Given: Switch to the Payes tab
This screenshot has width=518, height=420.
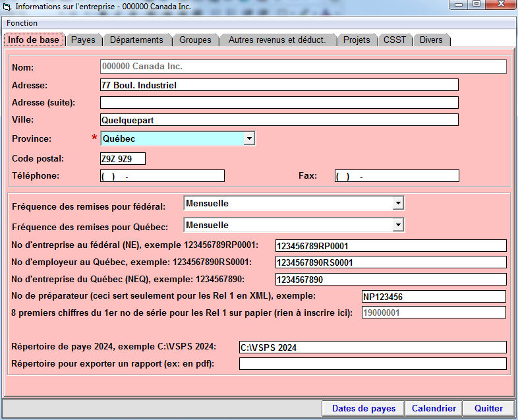Looking at the screenshot, I should click(83, 40).
